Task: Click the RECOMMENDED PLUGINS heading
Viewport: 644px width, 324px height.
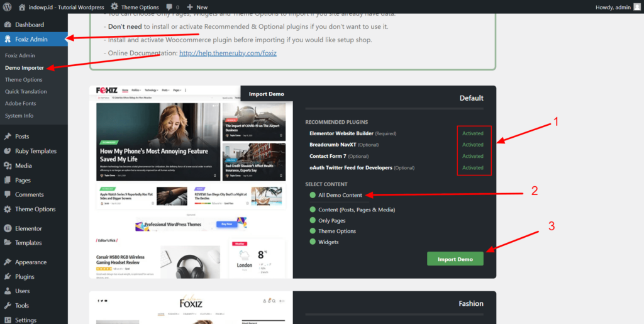Action: pos(336,122)
